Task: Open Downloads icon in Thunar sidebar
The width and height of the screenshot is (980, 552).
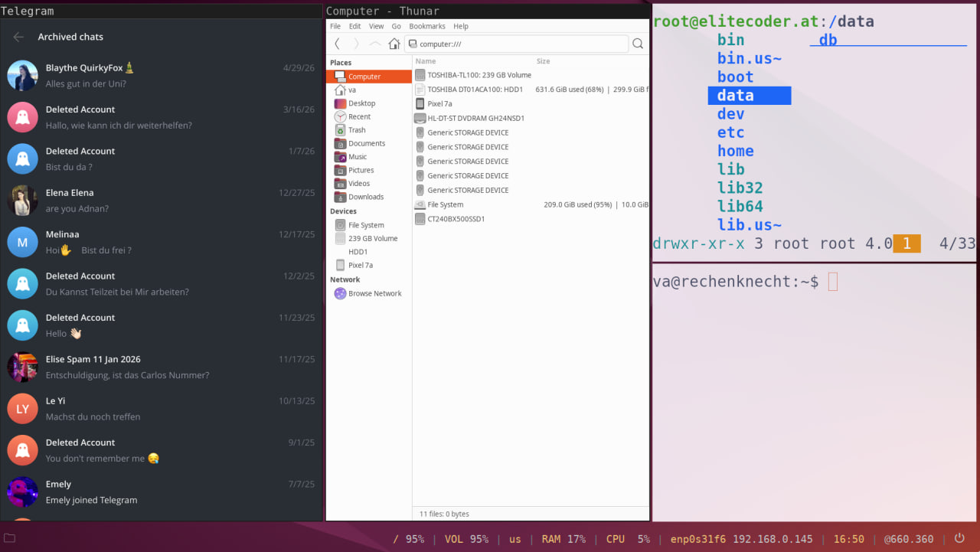Action: (x=341, y=197)
